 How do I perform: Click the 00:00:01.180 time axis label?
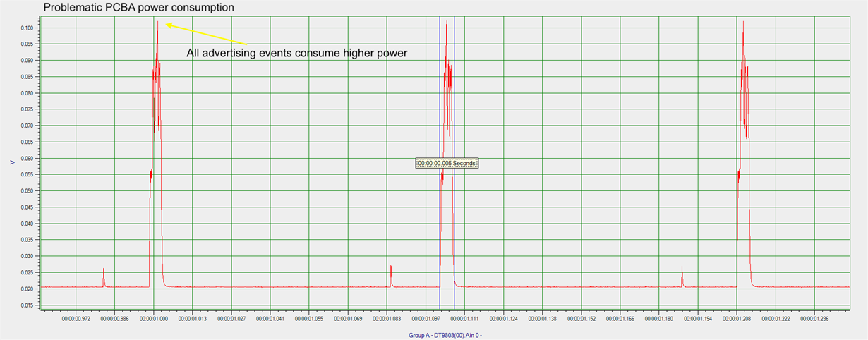click(x=659, y=319)
